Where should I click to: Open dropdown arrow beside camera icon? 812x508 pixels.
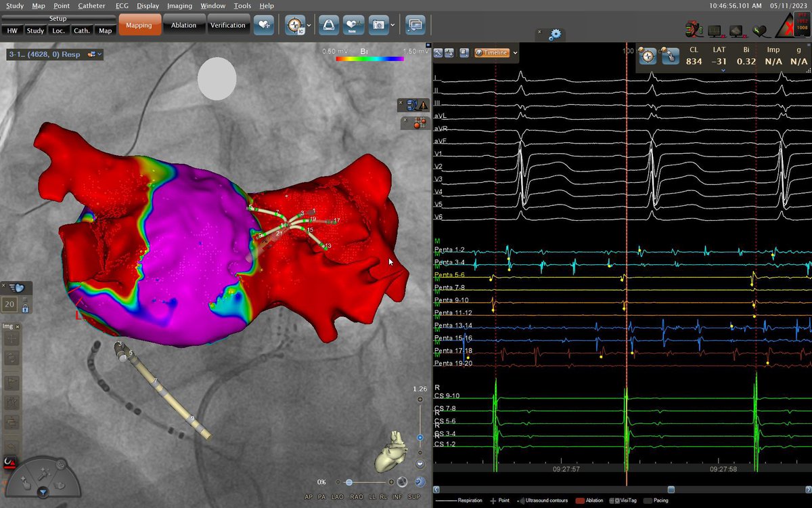392,26
